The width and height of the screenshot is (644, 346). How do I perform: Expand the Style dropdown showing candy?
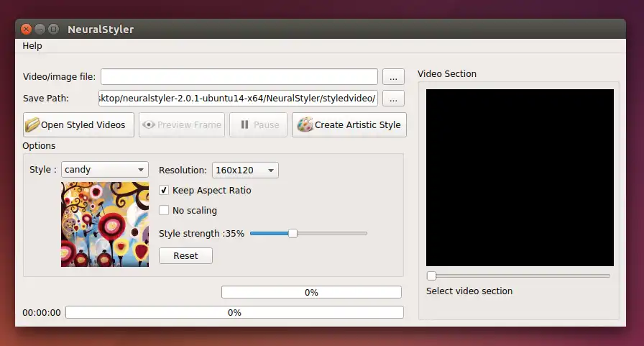105,169
